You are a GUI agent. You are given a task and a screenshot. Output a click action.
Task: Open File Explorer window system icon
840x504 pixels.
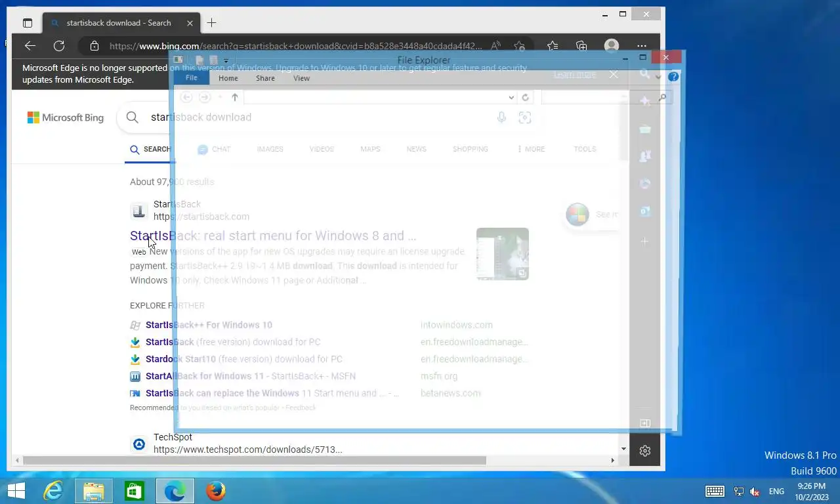(x=178, y=60)
